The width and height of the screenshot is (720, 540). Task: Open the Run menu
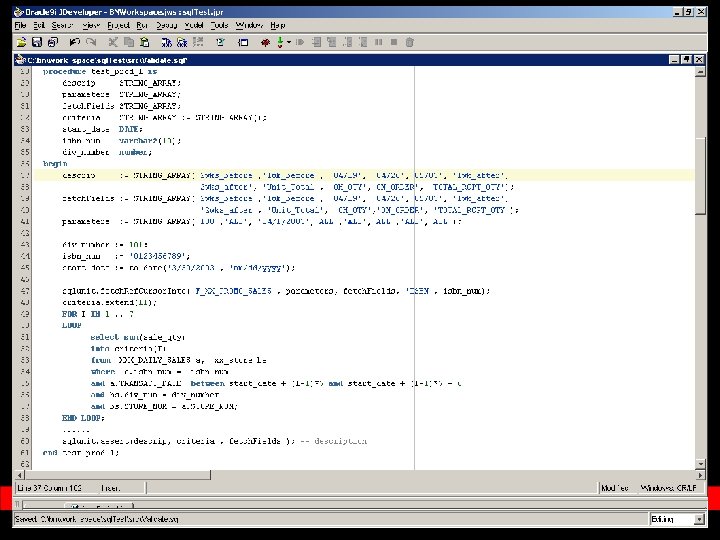tap(142, 25)
